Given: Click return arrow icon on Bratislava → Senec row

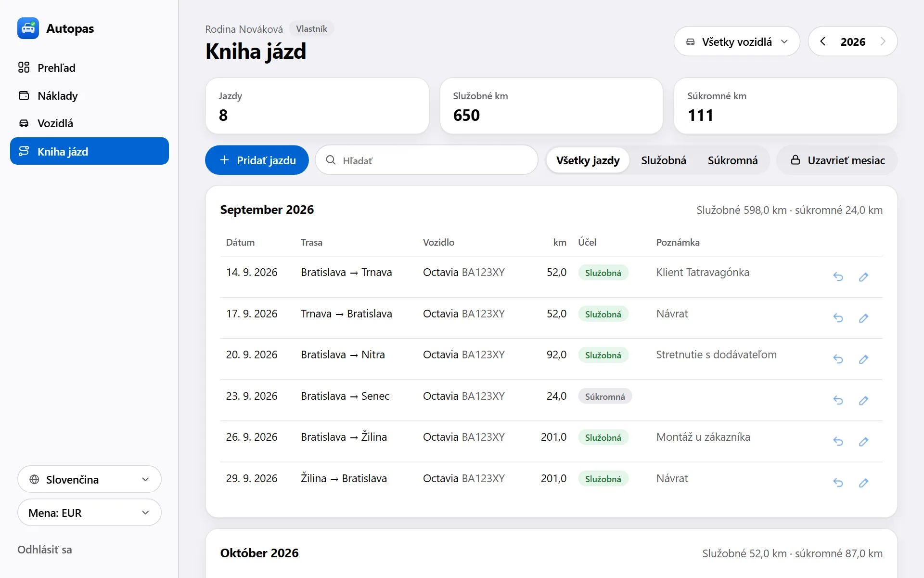Looking at the screenshot, I should (838, 400).
